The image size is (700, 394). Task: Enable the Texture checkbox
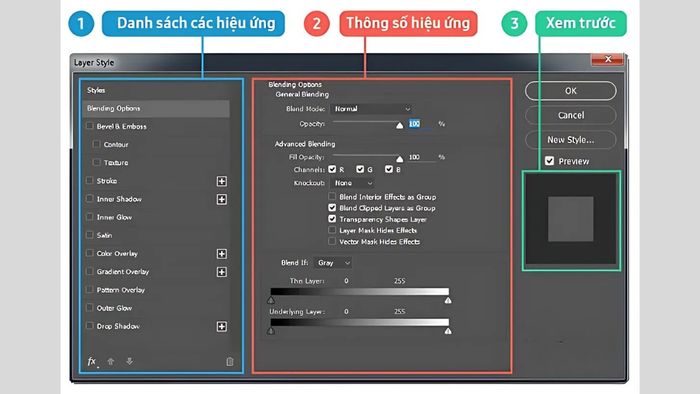tap(96, 162)
